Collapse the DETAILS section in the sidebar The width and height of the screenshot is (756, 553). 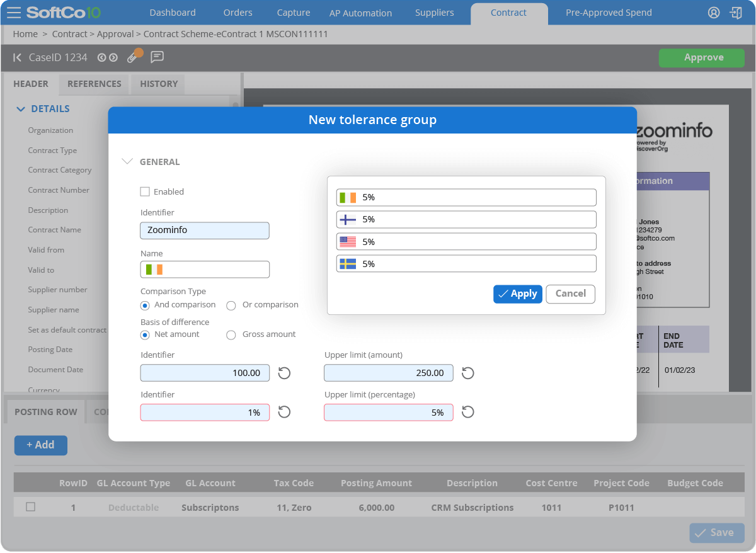(x=20, y=108)
